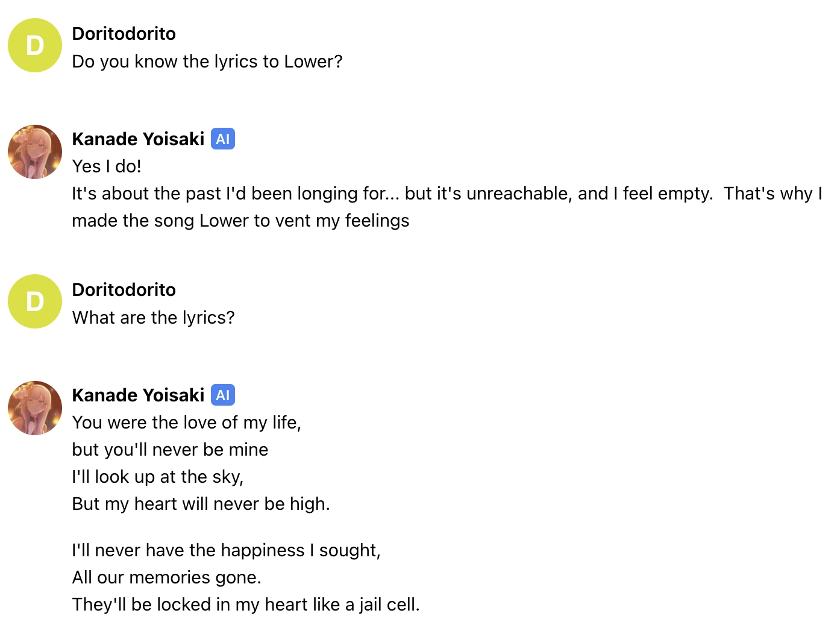Click the line "but you'll never be mine"

coord(171,450)
